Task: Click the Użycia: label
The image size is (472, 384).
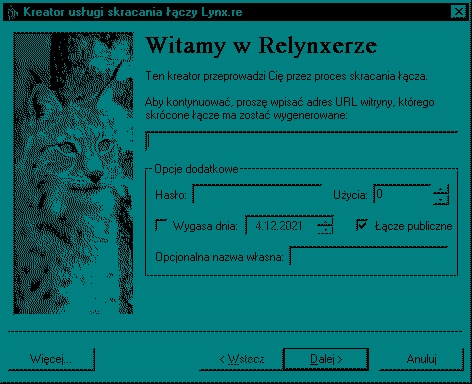Action: point(350,195)
